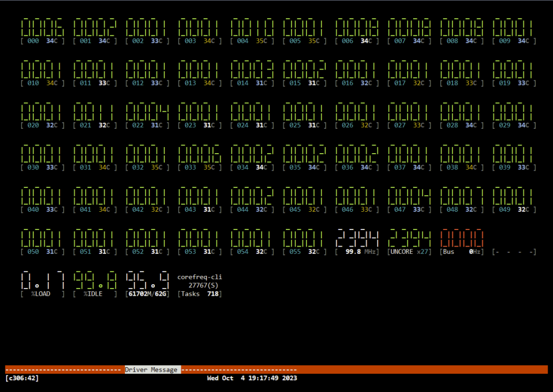This screenshot has height=392, width=553.
Task: Select the [c306:42] status text
Action: pos(22,378)
